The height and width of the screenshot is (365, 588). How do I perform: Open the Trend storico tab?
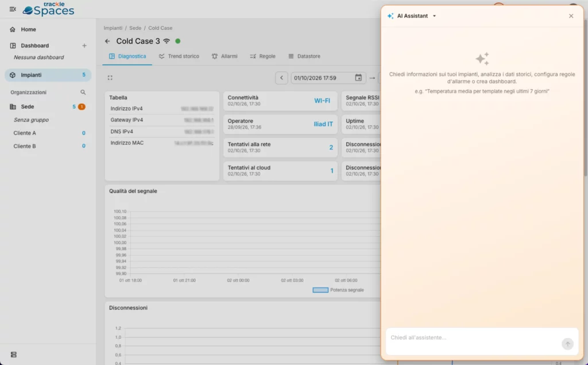coord(179,56)
